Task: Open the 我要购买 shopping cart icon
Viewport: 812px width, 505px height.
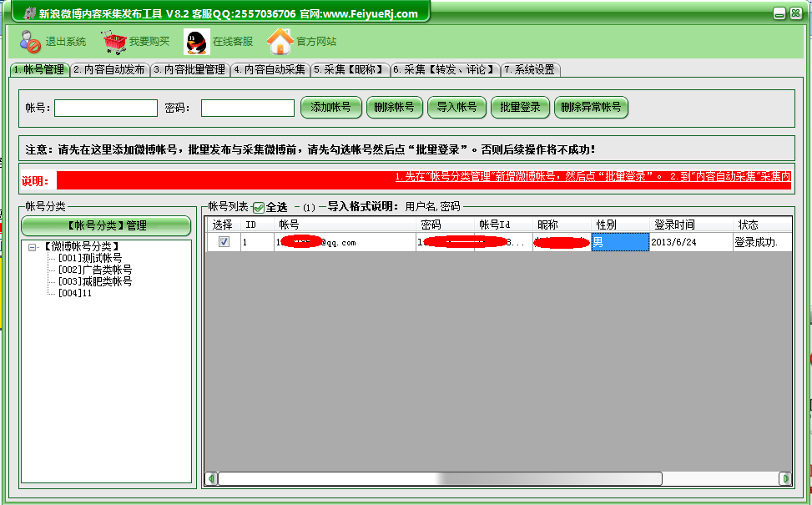Action: click(114, 42)
